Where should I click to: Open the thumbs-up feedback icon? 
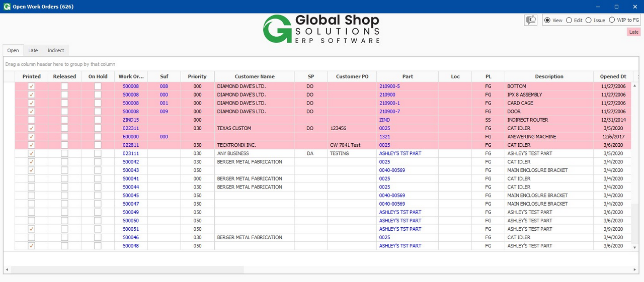coord(530,20)
